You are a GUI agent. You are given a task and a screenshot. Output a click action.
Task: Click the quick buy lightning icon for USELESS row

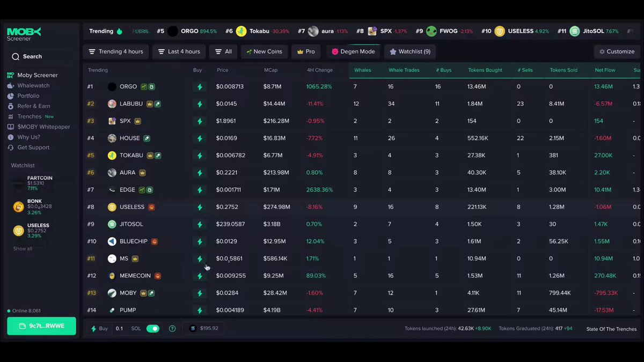[200, 207]
